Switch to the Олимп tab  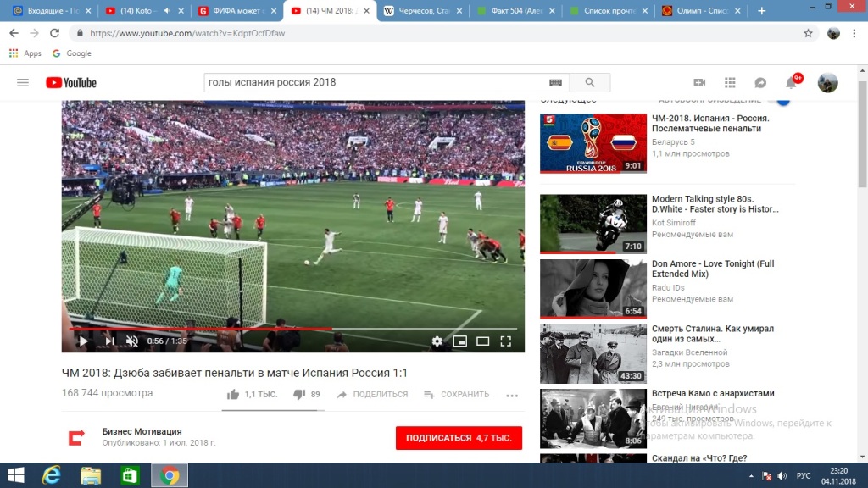(701, 11)
